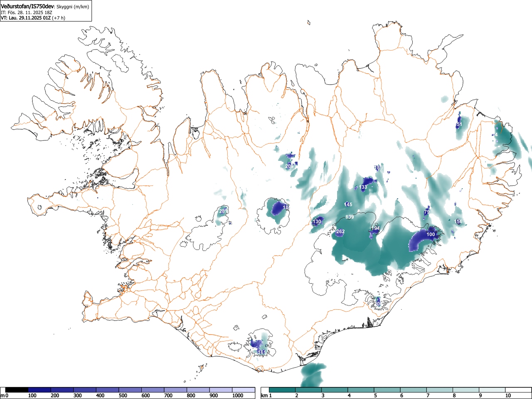Click the map value 100 beside the blue arc

tap(431, 235)
